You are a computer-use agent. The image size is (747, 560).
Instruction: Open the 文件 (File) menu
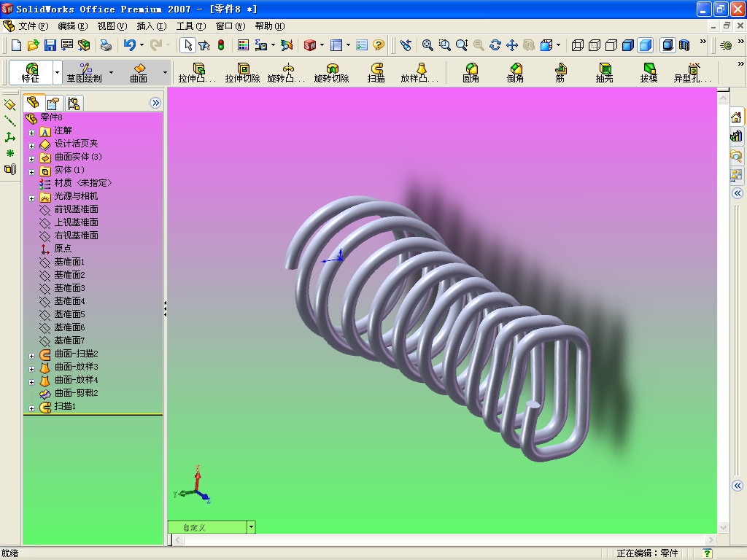pyautogui.click(x=33, y=26)
